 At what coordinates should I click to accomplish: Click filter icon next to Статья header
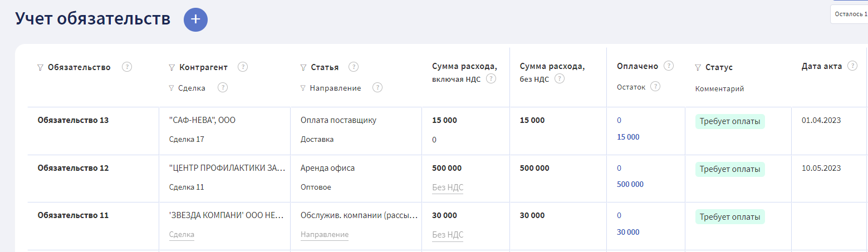(x=303, y=67)
